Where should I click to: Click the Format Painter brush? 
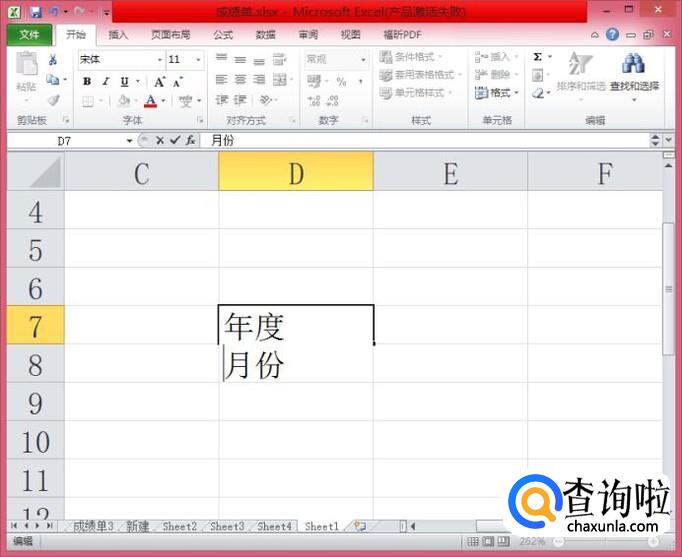click(53, 100)
